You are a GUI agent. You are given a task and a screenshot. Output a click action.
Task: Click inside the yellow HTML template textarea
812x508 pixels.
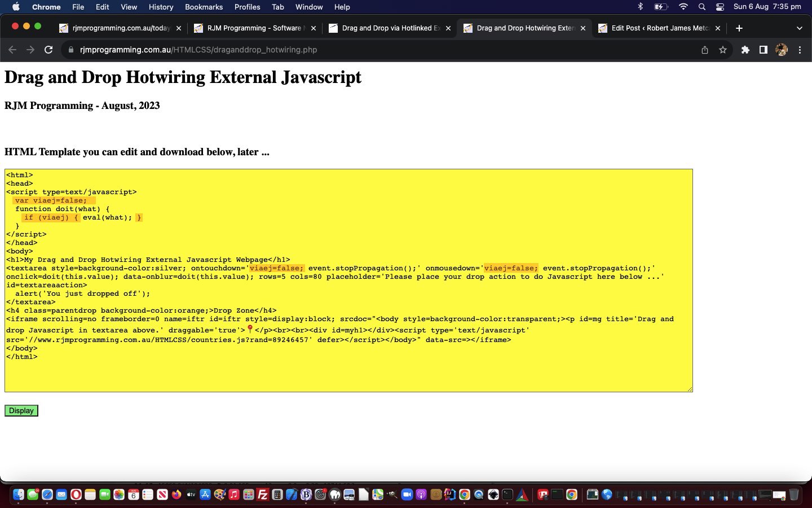pos(348,281)
